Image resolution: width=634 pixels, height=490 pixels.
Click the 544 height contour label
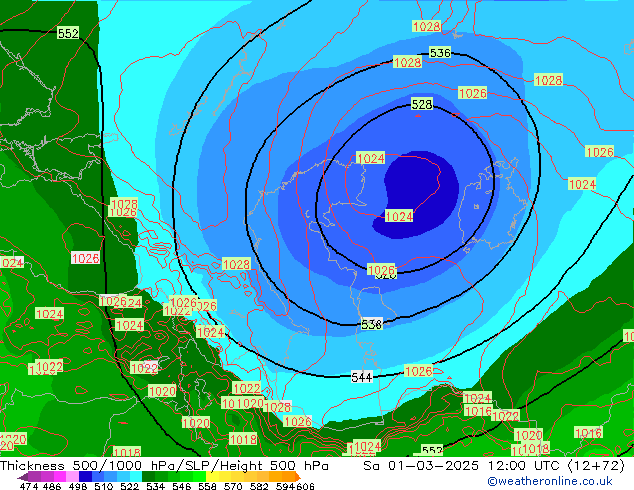pyautogui.click(x=361, y=378)
